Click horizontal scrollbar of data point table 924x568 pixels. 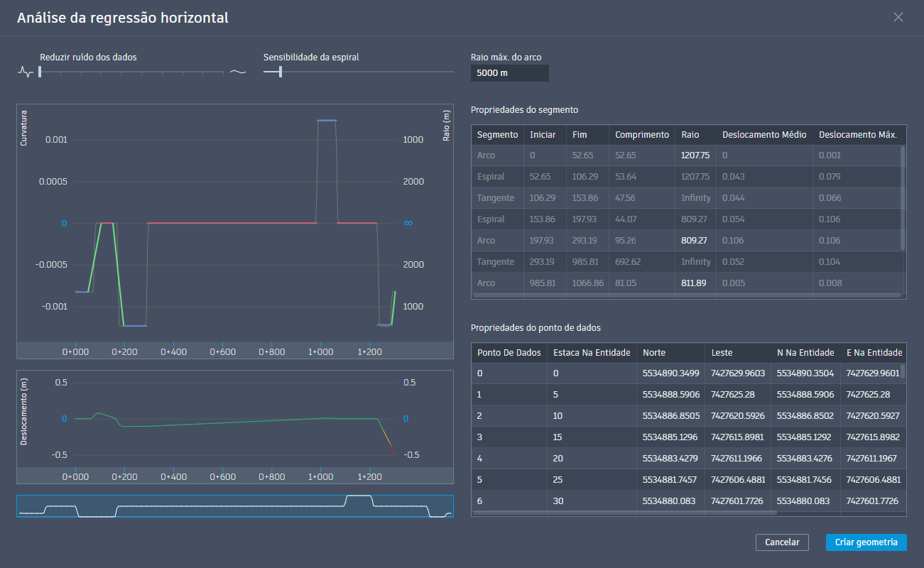click(x=624, y=513)
